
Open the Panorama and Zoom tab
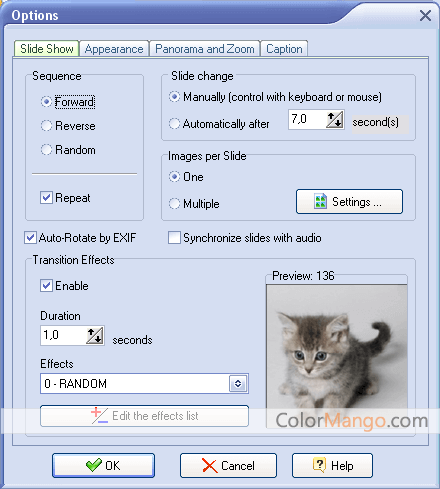click(x=205, y=49)
